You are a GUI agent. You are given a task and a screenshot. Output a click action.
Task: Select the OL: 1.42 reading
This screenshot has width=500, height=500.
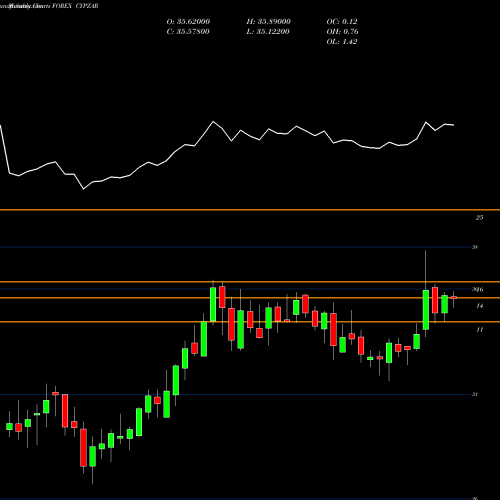click(342, 42)
